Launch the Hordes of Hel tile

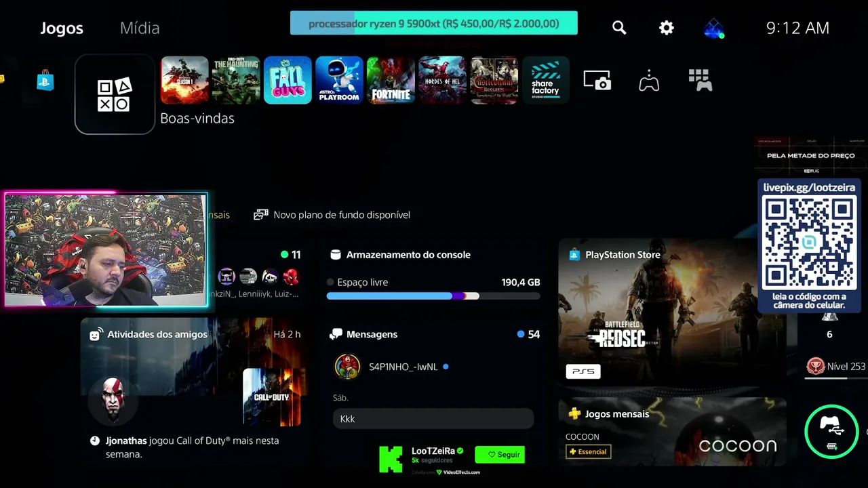point(442,80)
